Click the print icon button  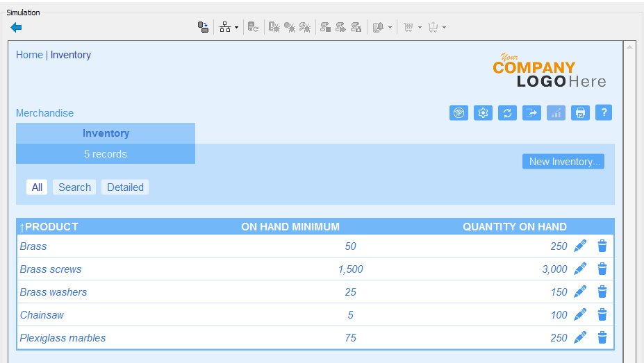click(580, 112)
